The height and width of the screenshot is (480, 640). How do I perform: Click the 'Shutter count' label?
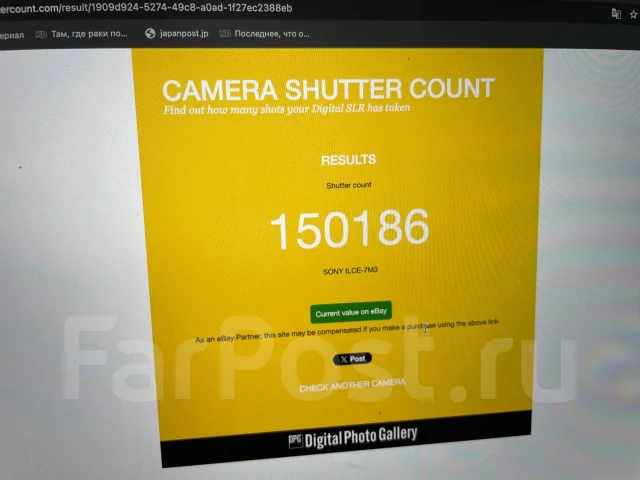click(x=349, y=185)
